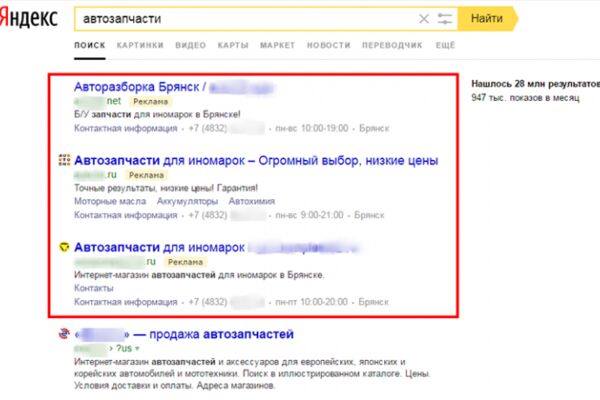
Task: Open the Переводчик tab
Action: tap(392, 45)
